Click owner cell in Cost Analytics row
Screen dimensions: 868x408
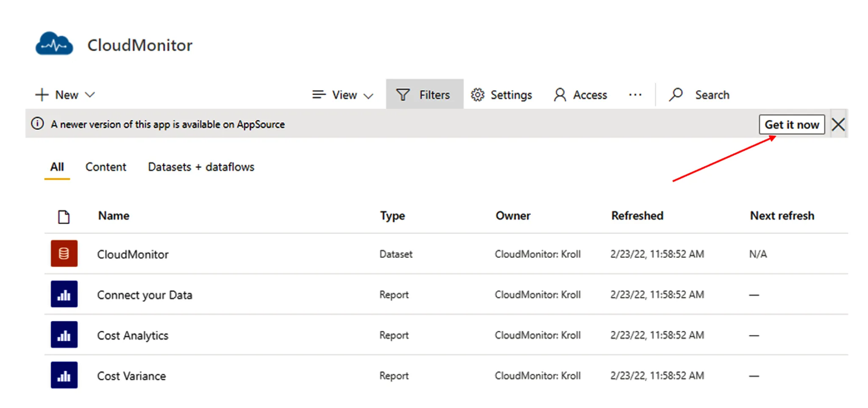tap(537, 335)
